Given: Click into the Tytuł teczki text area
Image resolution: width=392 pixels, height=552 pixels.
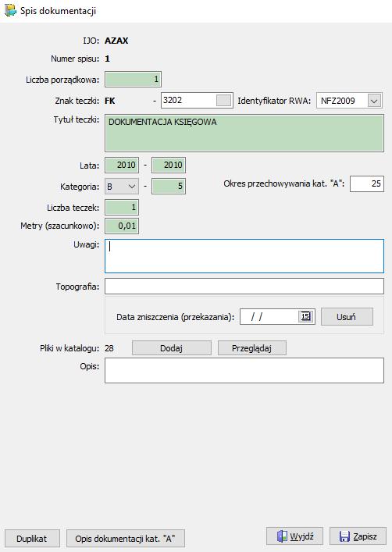Looking at the screenshot, I should click(244, 133).
